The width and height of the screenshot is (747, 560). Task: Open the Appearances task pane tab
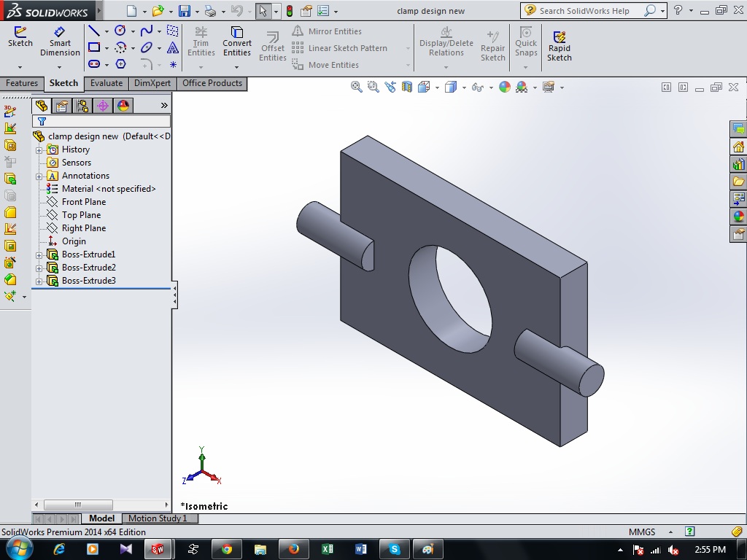[738, 217]
